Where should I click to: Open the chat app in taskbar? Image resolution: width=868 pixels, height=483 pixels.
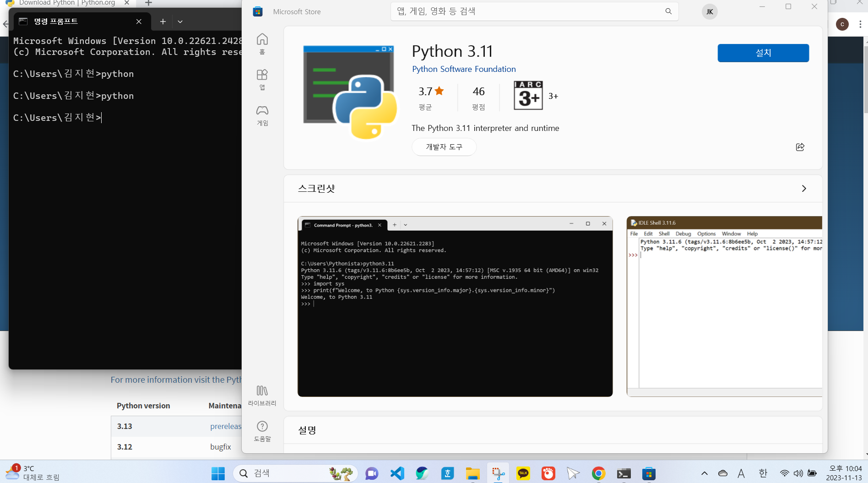372,473
